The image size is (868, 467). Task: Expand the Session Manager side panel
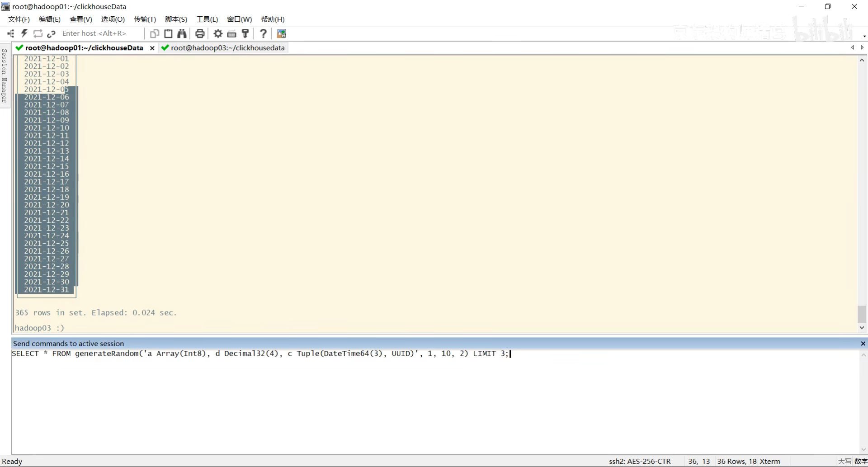(x=5, y=76)
